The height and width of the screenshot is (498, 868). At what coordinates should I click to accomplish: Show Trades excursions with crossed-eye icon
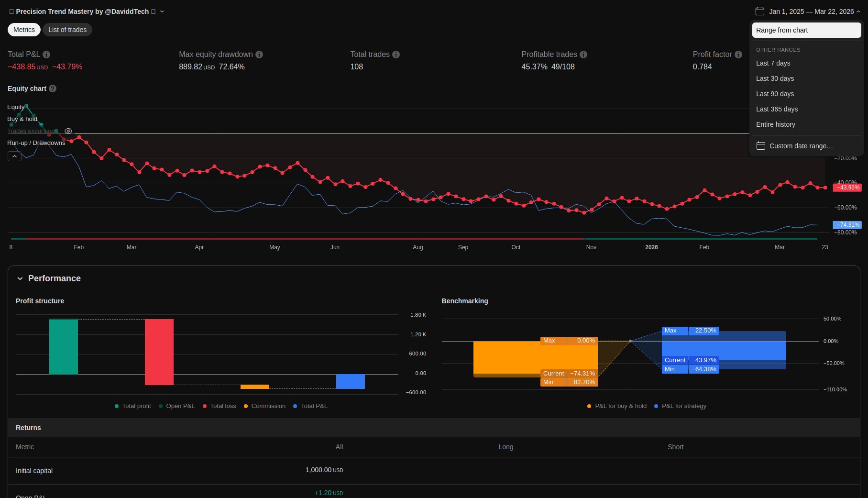[68, 131]
